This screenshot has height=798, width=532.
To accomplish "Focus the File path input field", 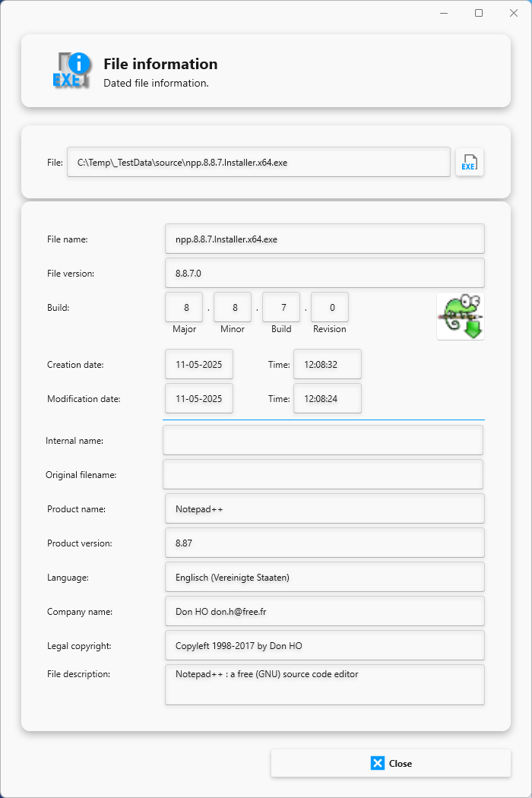I will click(x=258, y=163).
